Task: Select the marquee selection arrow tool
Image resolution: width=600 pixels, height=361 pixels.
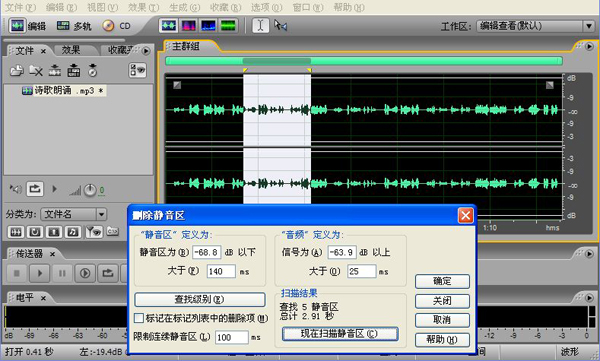Action: click(x=280, y=26)
